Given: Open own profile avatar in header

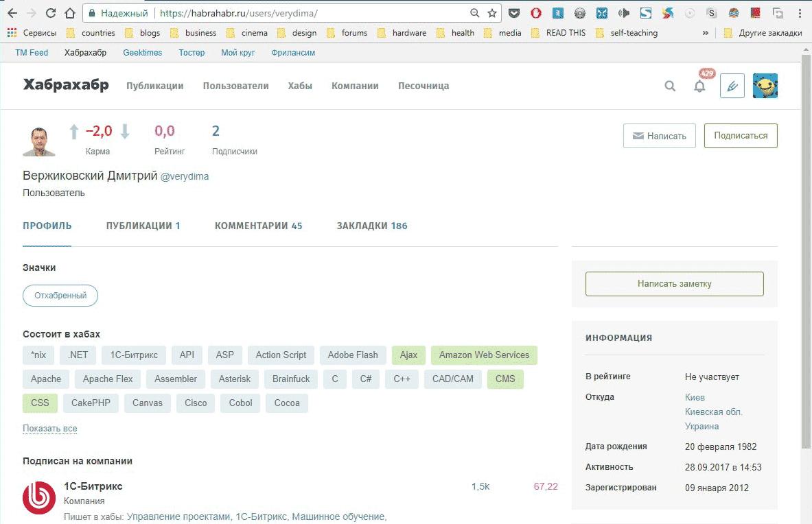Looking at the screenshot, I should [x=765, y=86].
